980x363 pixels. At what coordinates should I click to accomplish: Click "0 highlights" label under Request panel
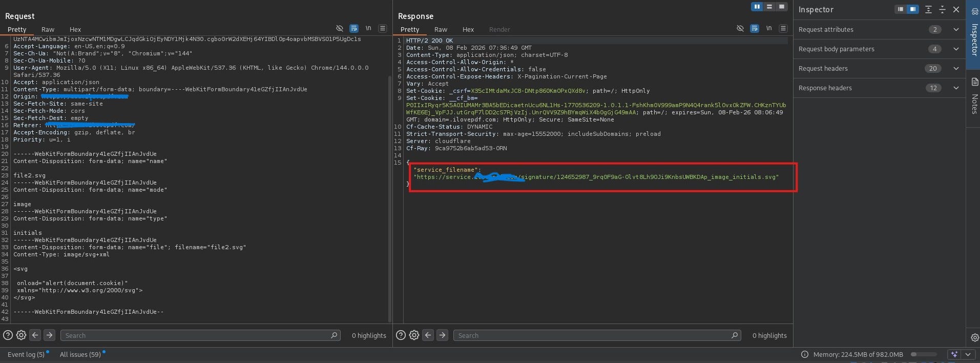(x=369, y=335)
